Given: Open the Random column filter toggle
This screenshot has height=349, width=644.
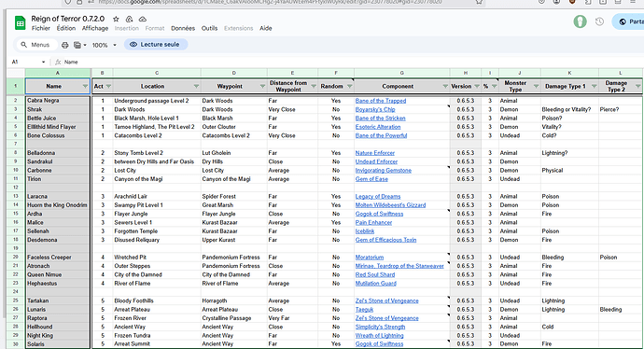Looking at the screenshot, I should tap(349, 86).
